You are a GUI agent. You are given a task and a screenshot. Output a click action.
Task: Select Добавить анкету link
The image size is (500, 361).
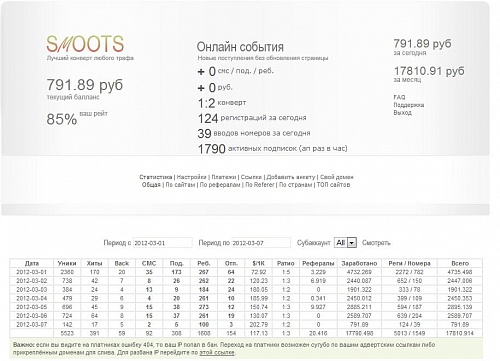click(x=291, y=177)
